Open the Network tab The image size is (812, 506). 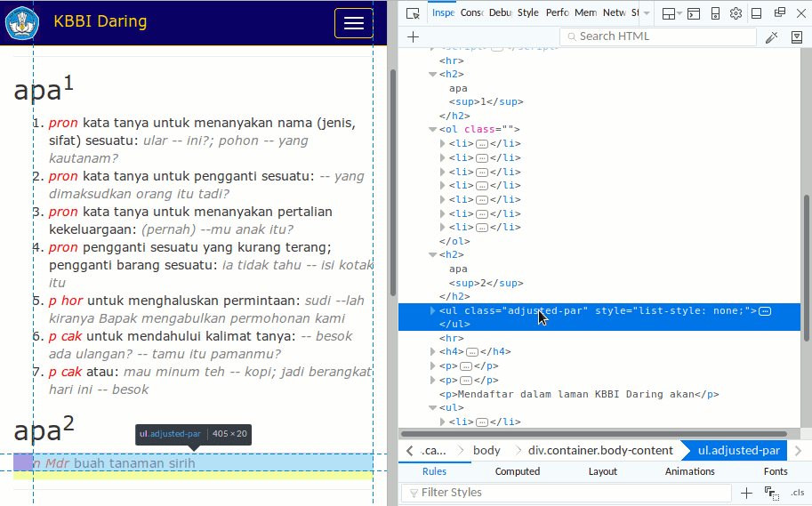[x=615, y=13]
